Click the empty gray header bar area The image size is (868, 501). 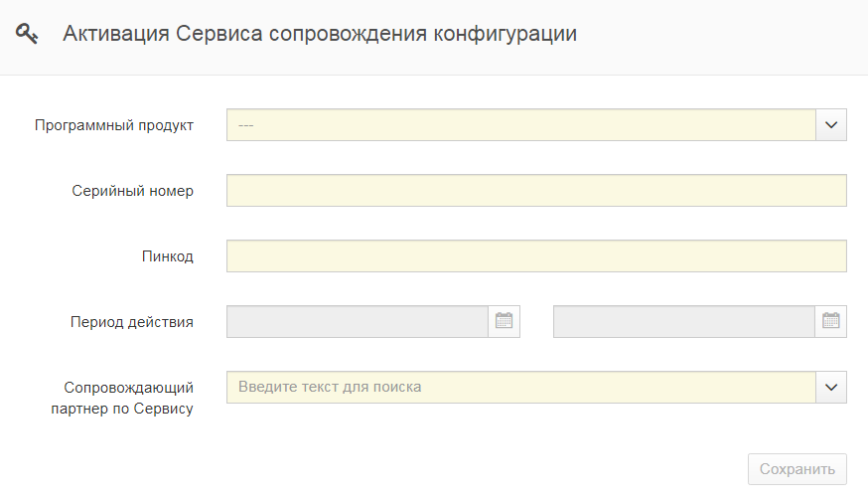[x=720, y=37]
